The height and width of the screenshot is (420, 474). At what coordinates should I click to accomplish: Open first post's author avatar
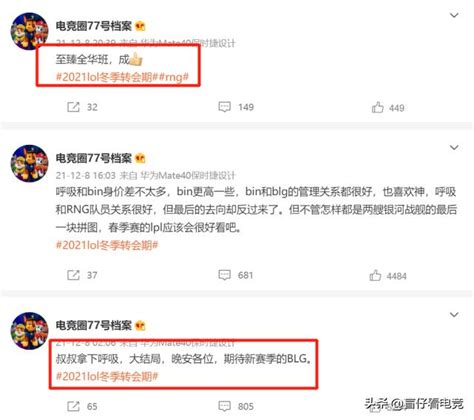click(x=30, y=31)
